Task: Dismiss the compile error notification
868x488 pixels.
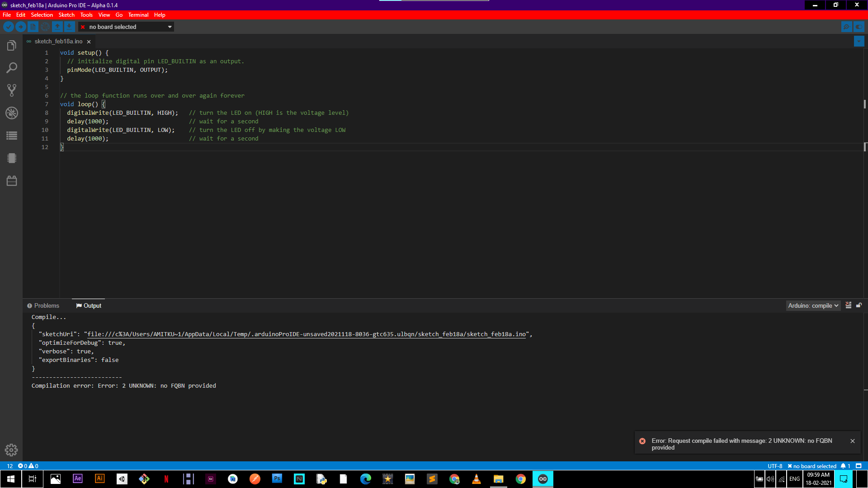Action: (853, 441)
